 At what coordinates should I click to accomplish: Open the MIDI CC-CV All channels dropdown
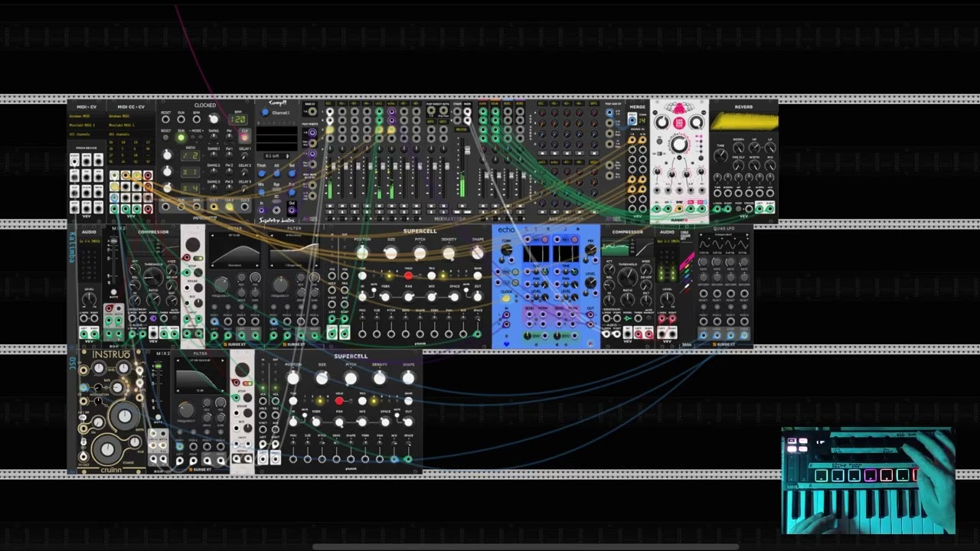131,134
